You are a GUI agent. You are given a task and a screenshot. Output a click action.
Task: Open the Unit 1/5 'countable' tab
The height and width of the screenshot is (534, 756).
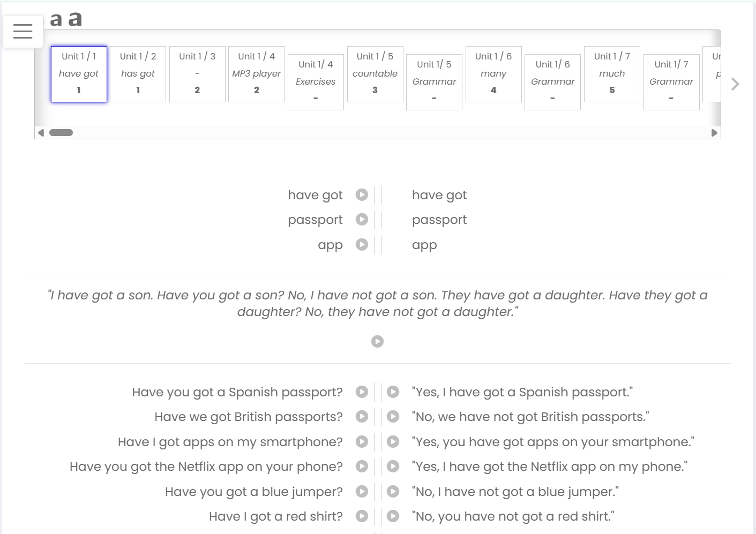click(375, 74)
